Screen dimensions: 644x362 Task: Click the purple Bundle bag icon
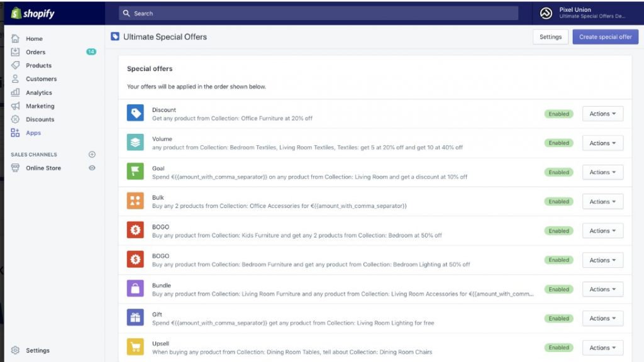coord(135,288)
